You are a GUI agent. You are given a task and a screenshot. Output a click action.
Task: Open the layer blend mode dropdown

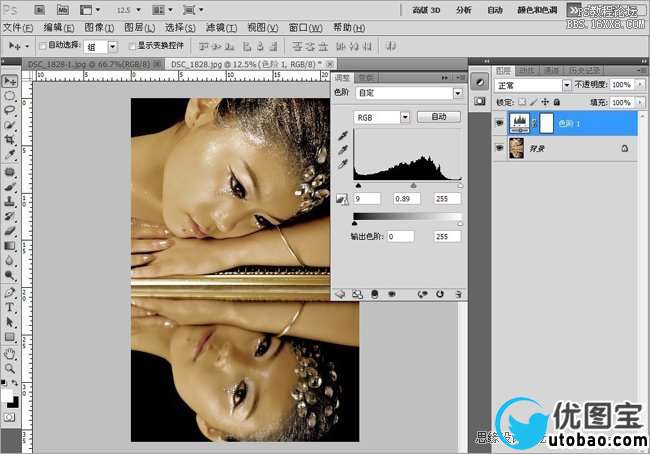click(x=567, y=85)
